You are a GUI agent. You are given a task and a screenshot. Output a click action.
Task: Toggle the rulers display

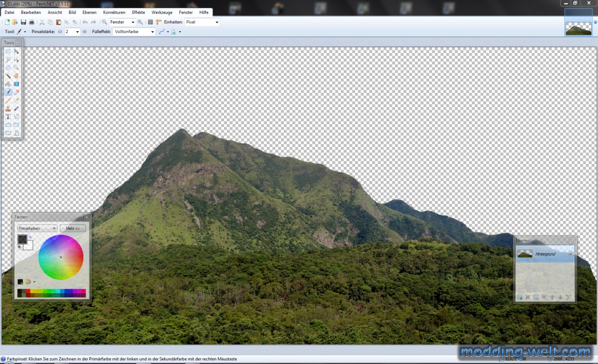pyautogui.click(x=159, y=22)
